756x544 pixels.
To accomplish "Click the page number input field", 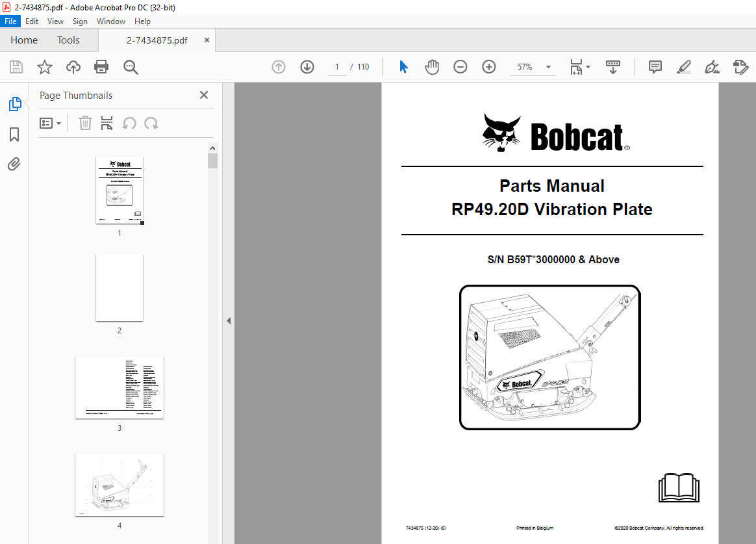I will (x=337, y=67).
